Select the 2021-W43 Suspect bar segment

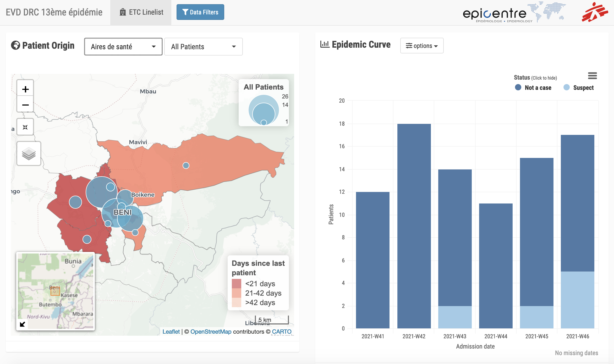[x=455, y=317]
